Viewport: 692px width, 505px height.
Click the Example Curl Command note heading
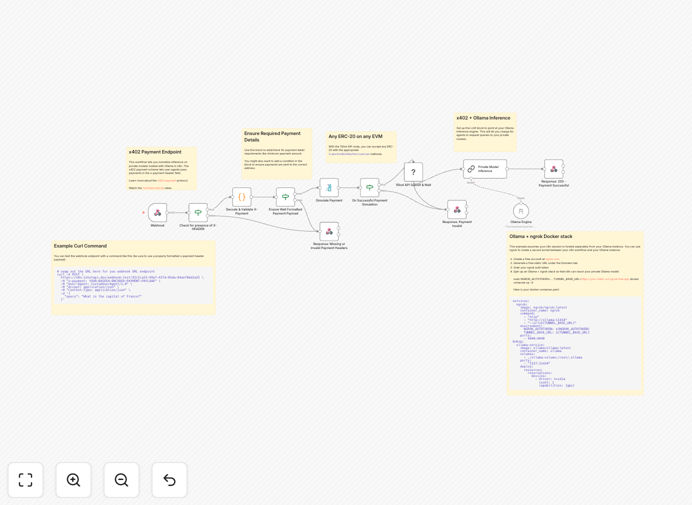click(x=80, y=246)
